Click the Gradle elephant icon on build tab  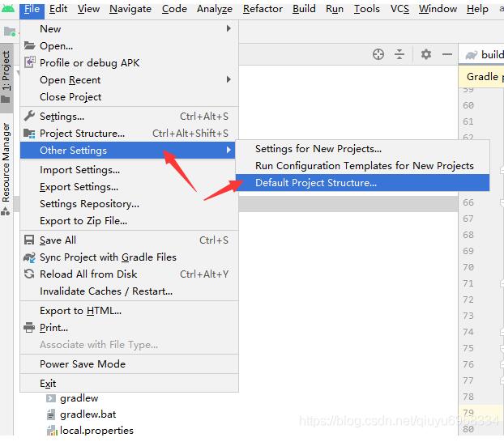click(472, 55)
